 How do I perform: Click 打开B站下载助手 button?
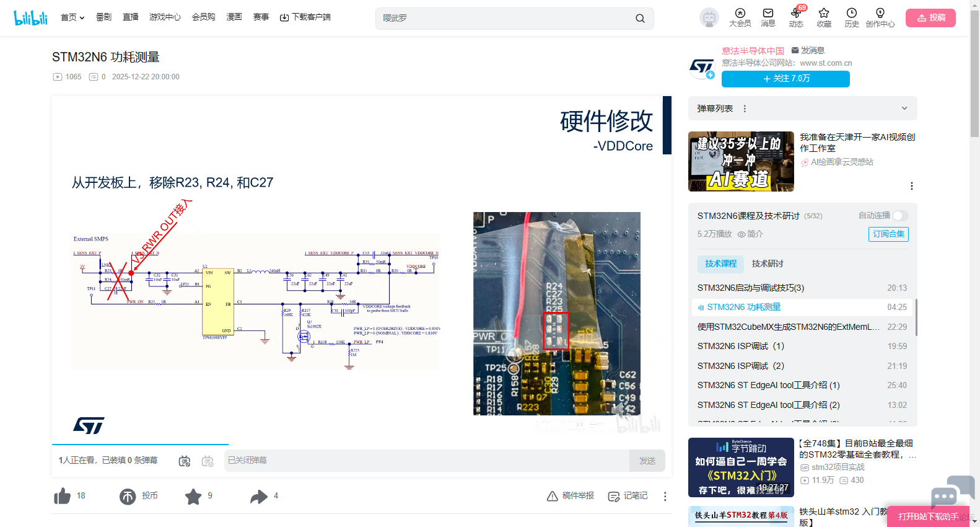pos(928,516)
